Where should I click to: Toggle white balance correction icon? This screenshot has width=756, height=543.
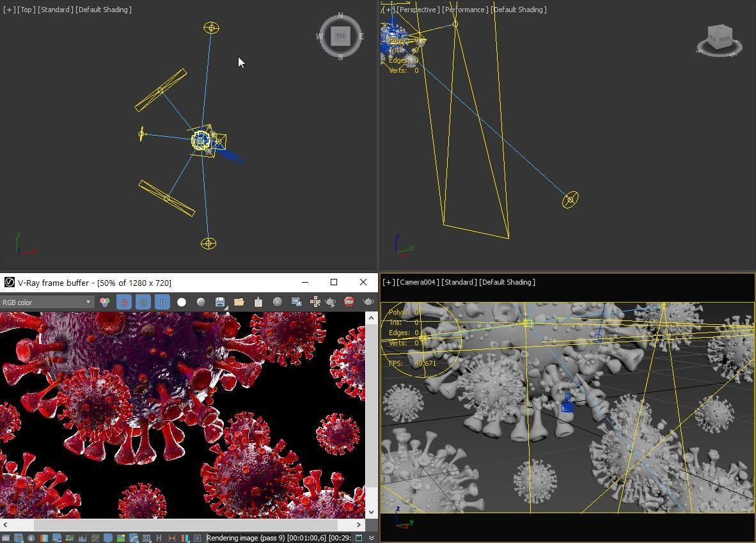tap(44, 538)
